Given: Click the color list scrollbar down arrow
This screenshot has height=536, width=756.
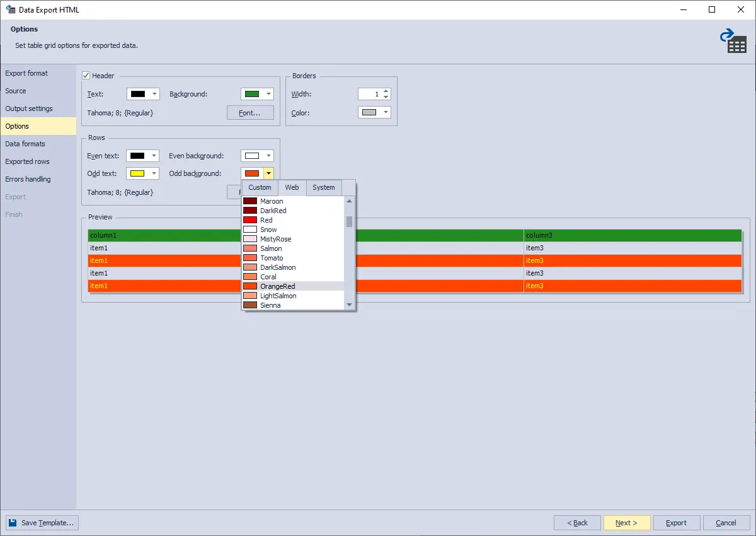Looking at the screenshot, I should click(348, 304).
